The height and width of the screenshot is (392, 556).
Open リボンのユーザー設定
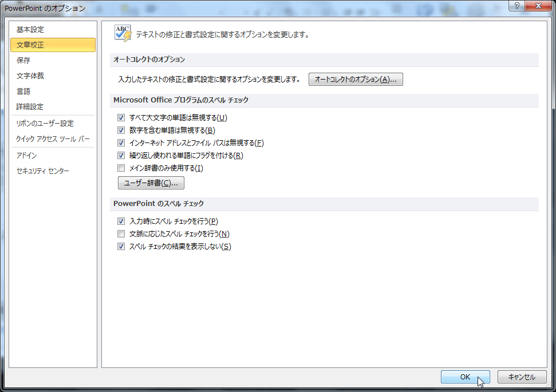pyautogui.click(x=53, y=124)
